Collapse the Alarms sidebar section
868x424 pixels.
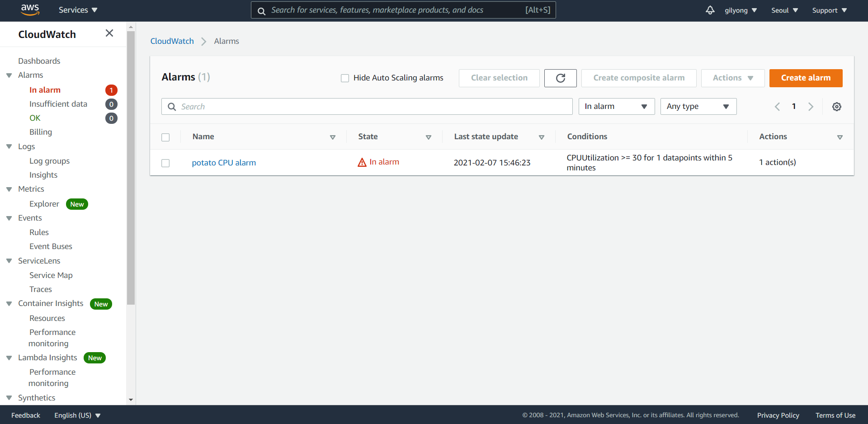coord(9,75)
